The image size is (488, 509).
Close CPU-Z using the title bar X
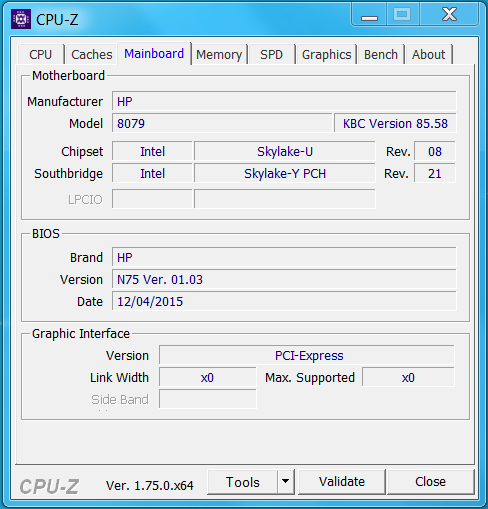(449, 15)
